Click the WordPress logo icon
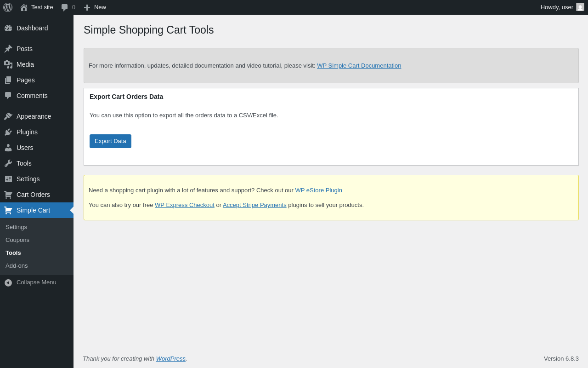Screen dimensions: 588x368 point(8,7)
